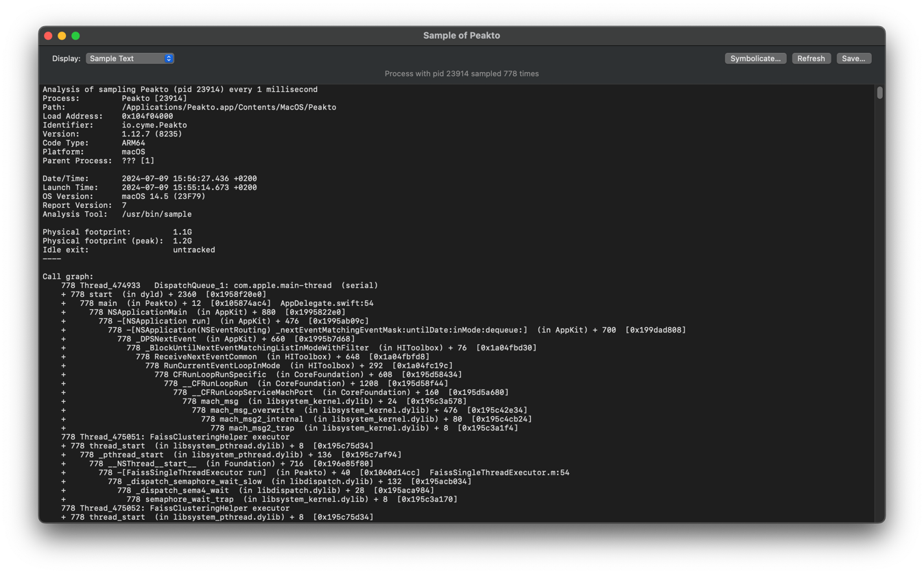924x574 pixels.
Task: Click the Platform macOS line
Action: [x=94, y=152]
